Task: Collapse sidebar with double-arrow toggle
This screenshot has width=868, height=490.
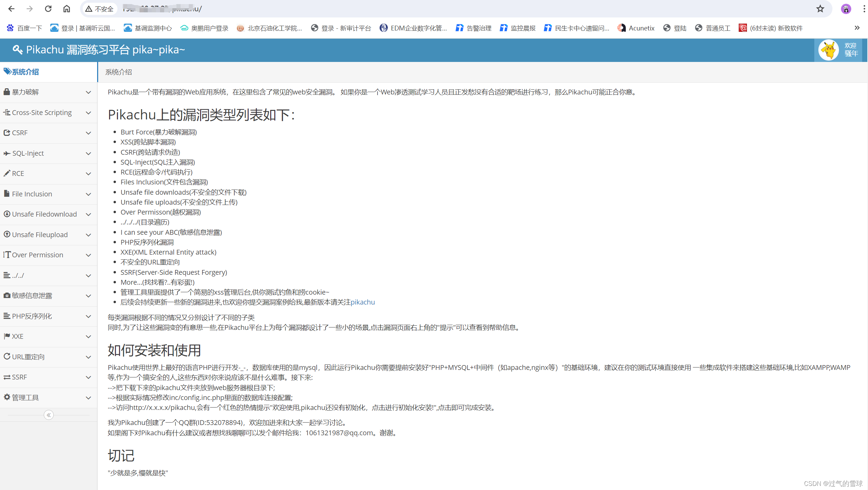Action: coord(49,415)
